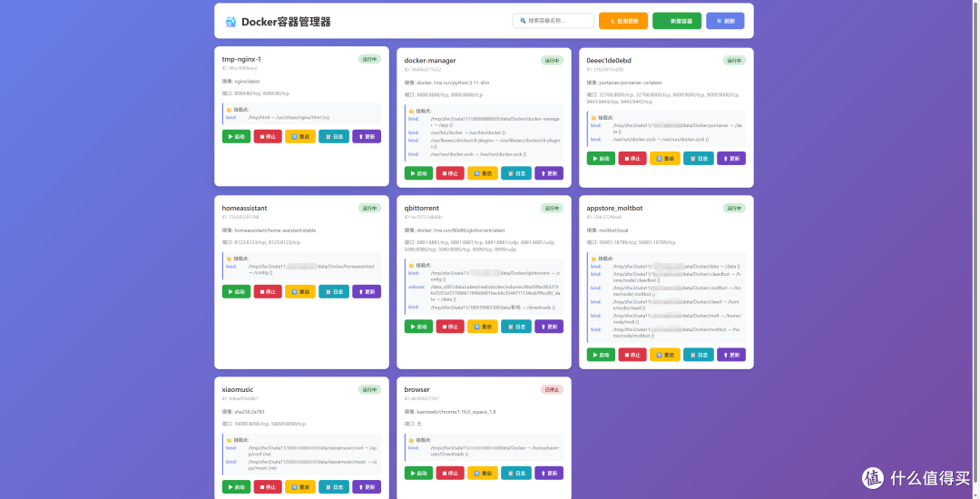The image size is (980, 499).
Task: Click the 运行中 badge on docker-manager
Action: [x=552, y=61]
